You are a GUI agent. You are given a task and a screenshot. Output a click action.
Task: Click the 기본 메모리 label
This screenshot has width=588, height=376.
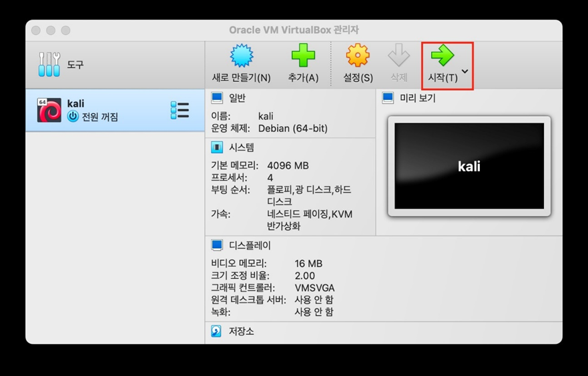tap(235, 165)
